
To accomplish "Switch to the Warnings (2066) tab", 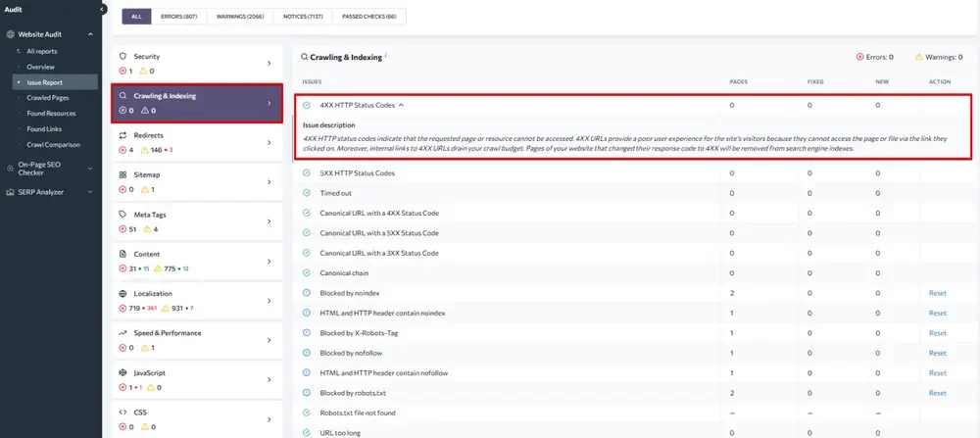I will coord(240,17).
